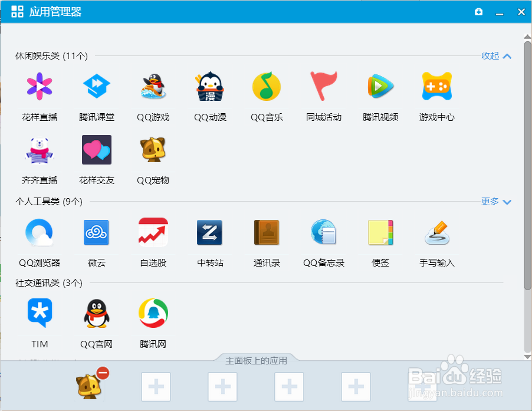532x411 pixels.
Task: Add app to fourth empty panel slot
Action: [x=356, y=387]
